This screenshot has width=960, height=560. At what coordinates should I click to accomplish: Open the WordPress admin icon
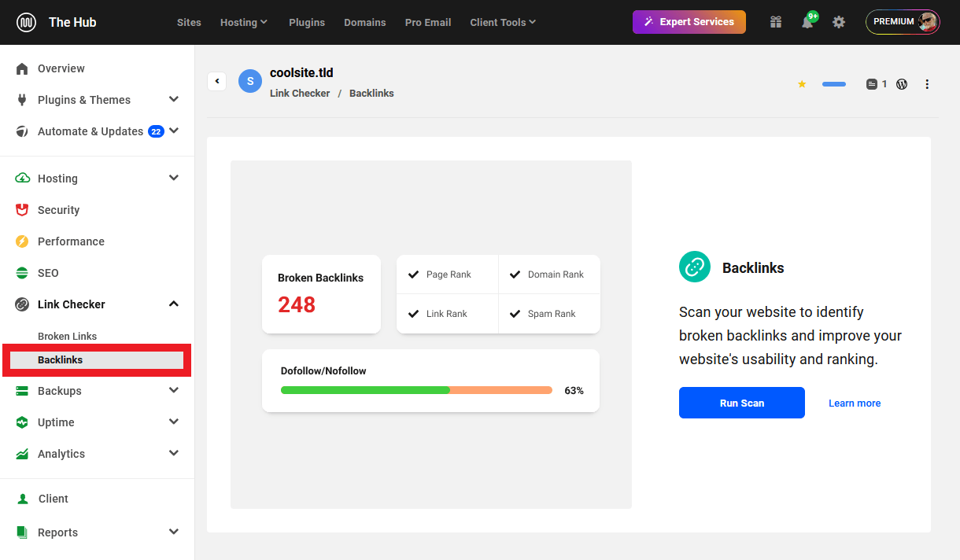(902, 84)
